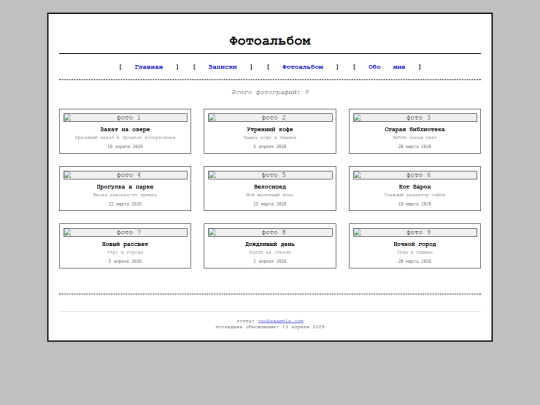This screenshot has height=405, width=540.
Task: Open the Обо мне link
Action: coord(387,67)
